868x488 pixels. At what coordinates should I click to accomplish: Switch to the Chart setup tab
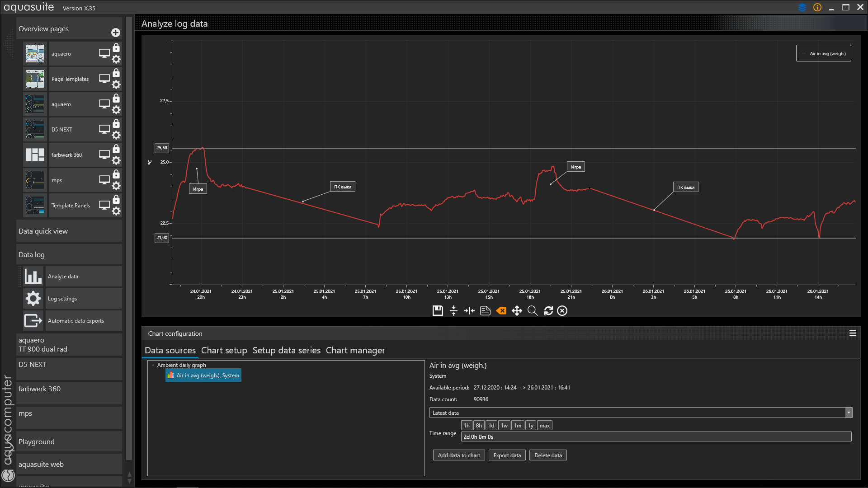[x=224, y=351]
